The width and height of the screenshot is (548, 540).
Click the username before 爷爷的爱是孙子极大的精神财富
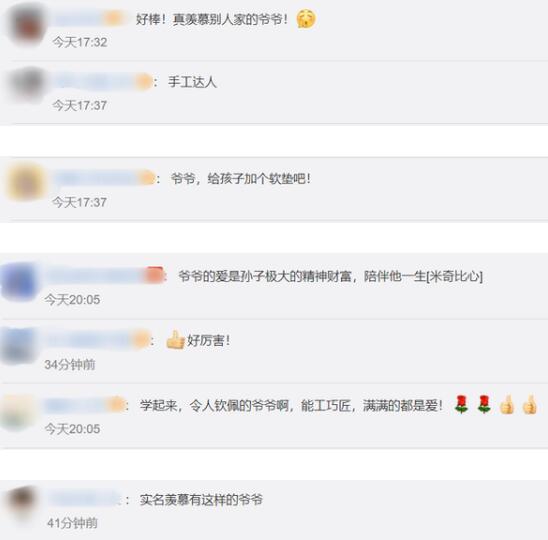[105, 275]
